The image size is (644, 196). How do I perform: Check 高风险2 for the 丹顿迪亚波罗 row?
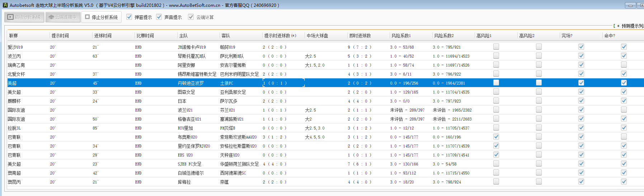click(539, 83)
